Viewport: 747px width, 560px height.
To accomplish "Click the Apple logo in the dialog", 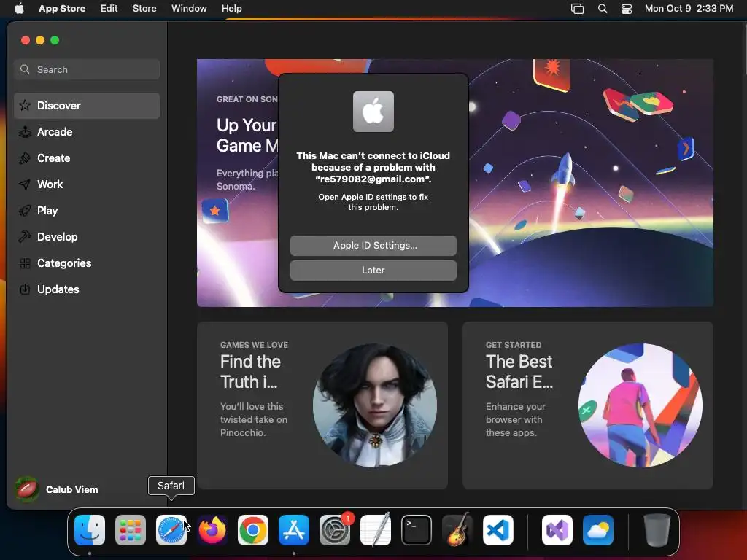I will click(x=373, y=112).
